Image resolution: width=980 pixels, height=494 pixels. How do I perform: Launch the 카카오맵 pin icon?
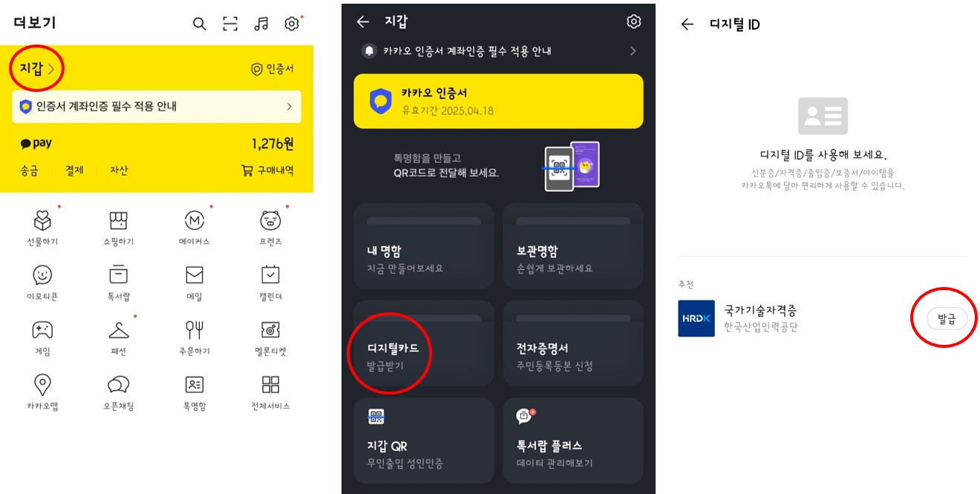point(42,385)
